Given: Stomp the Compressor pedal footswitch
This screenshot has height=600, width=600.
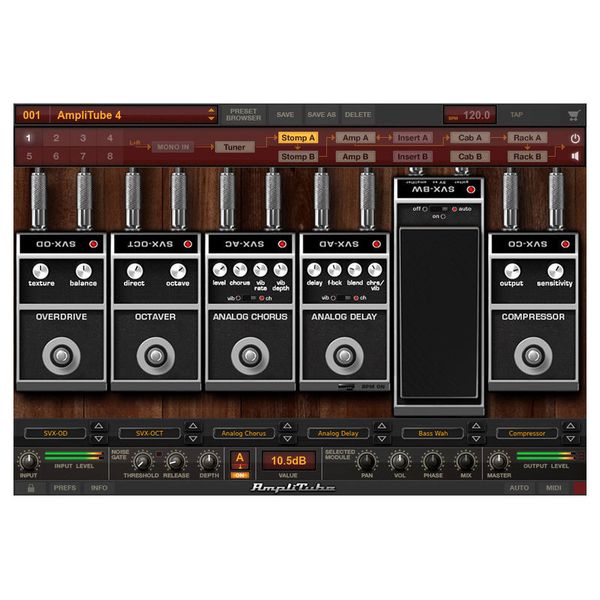Looking at the screenshot, I should click(533, 356).
